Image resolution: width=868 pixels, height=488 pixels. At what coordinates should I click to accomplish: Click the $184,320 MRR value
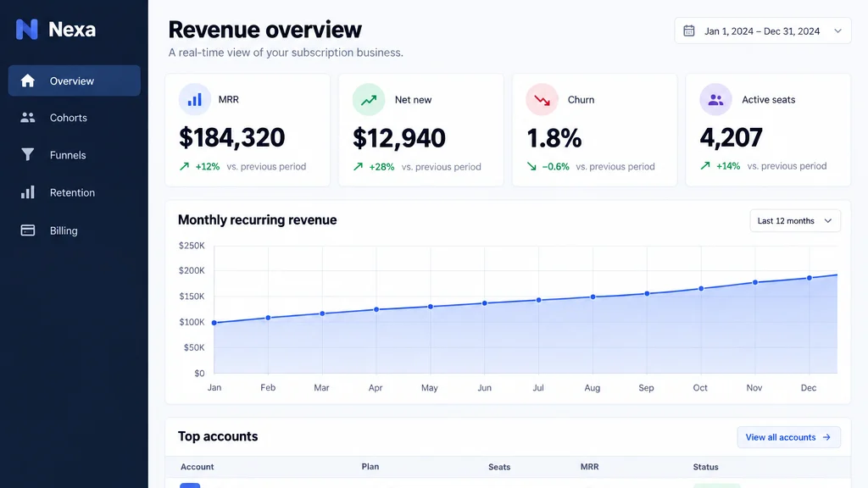click(x=232, y=137)
